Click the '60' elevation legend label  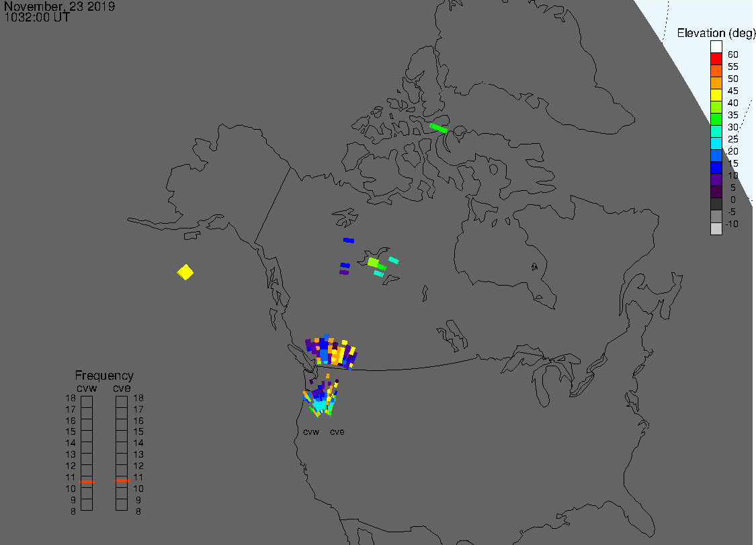[733, 54]
